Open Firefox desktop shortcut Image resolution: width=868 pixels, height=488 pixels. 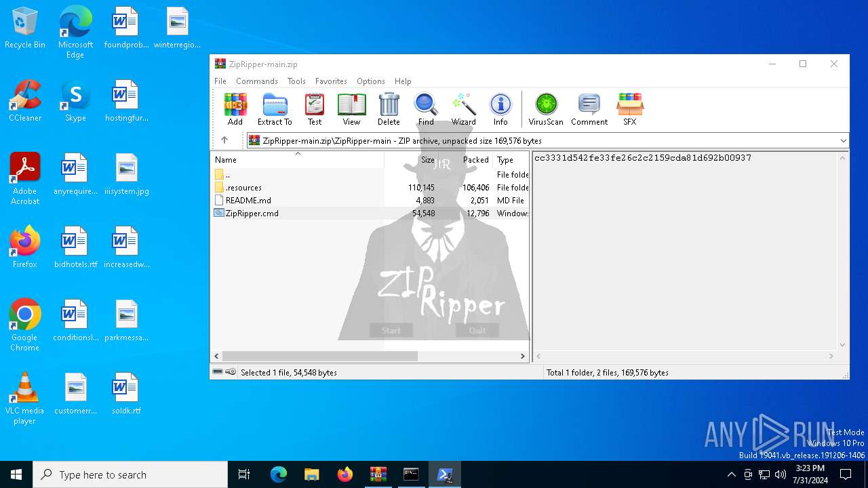[x=25, y=248]
